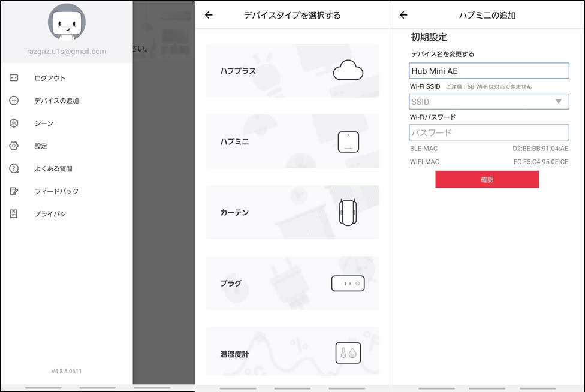The image size is (585, 392).
Task: Click the デバイスタイプを選択する title
Action: pyautogui.click(x=292, y=16)
